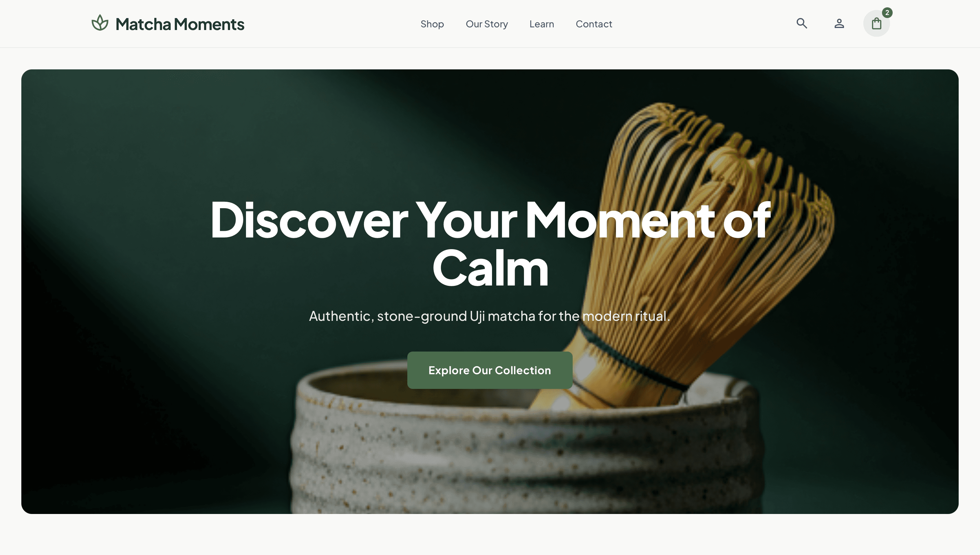The width and height of the screenshot is (980, 555).
Task: Click the Discover Your Moment of headline line
Action: click(490, 220)
